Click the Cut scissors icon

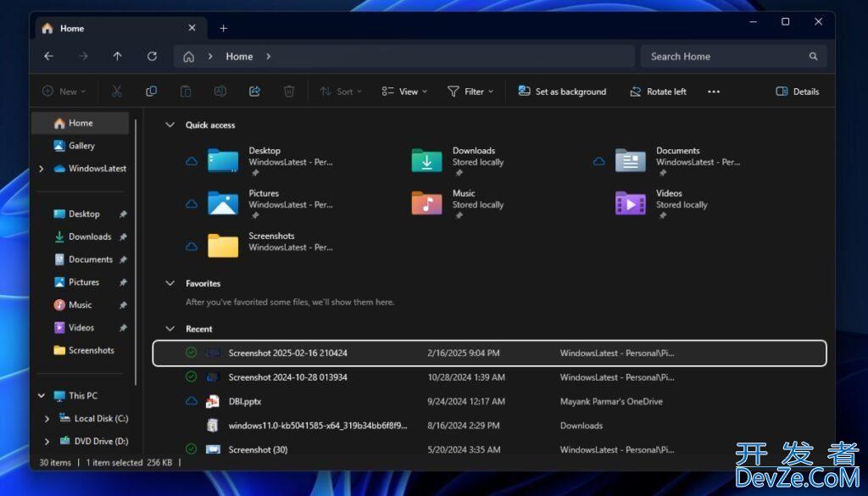(x=117, y=92)
